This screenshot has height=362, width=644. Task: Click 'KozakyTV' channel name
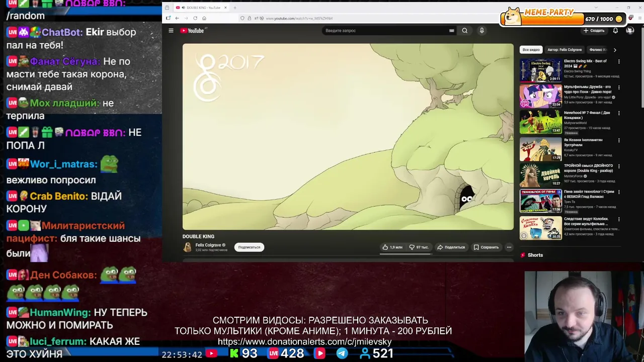click(x=571, y=150)
